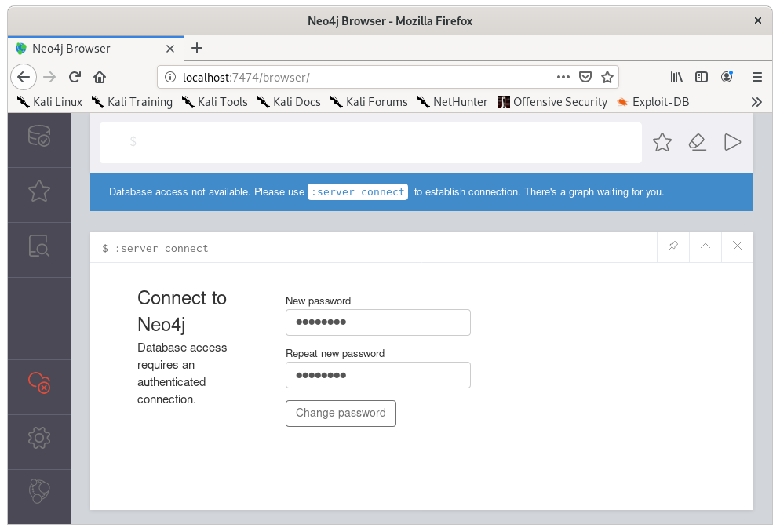This screenshot has width=780, height=532.
Task: Close the Neo4j Browser tab
Action: pyautogui.click(x=170, y=49)
